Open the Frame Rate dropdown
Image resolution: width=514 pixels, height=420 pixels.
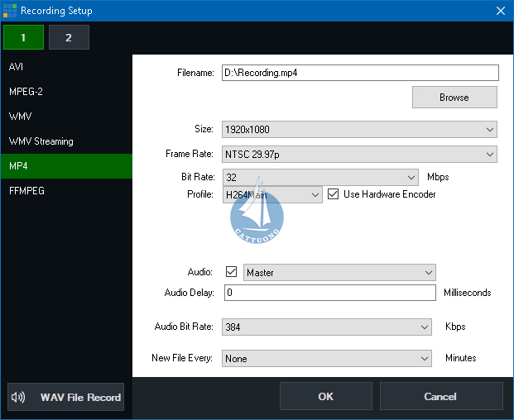pos(359,154)
